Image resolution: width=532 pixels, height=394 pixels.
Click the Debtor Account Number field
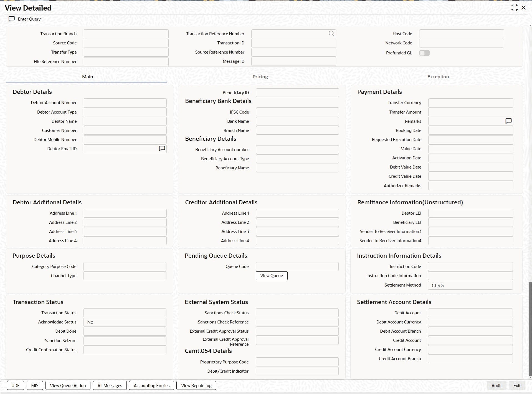125,103
